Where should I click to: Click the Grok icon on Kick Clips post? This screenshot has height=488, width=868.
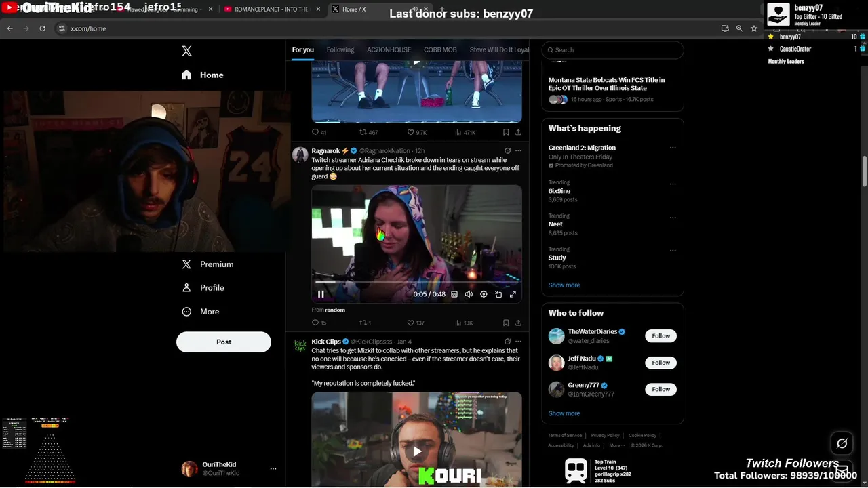tap(507, 342)
